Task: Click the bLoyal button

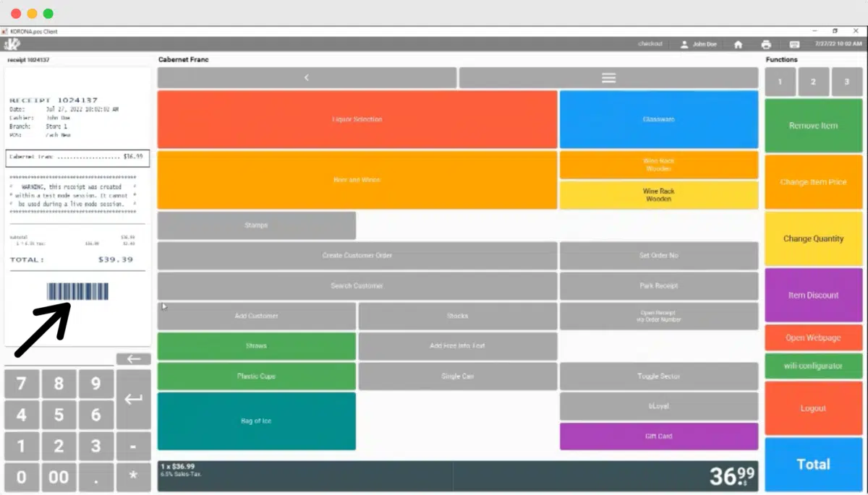Action: [x=659, y=406]
